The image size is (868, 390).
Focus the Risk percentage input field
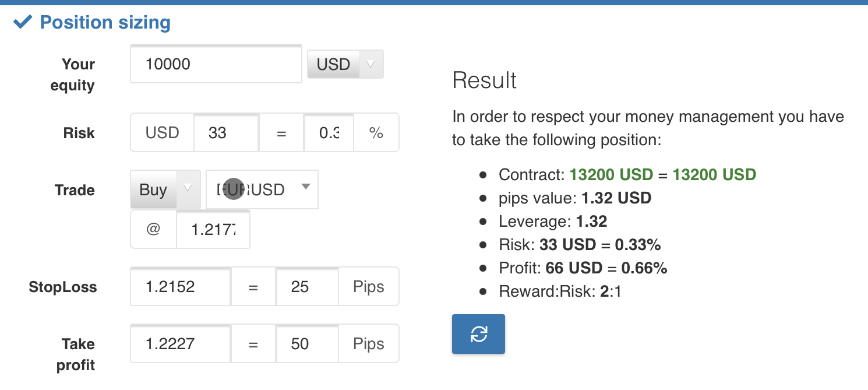329,133
